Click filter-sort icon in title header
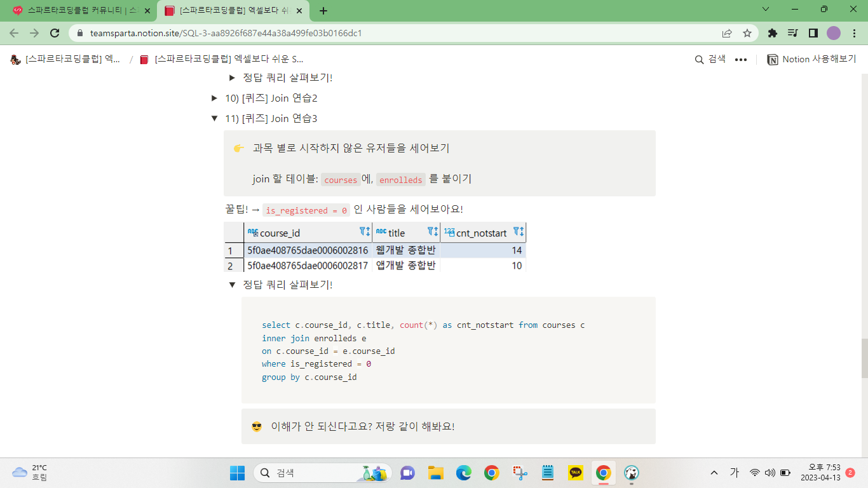 pyautogui.click(x=433, y=232)
